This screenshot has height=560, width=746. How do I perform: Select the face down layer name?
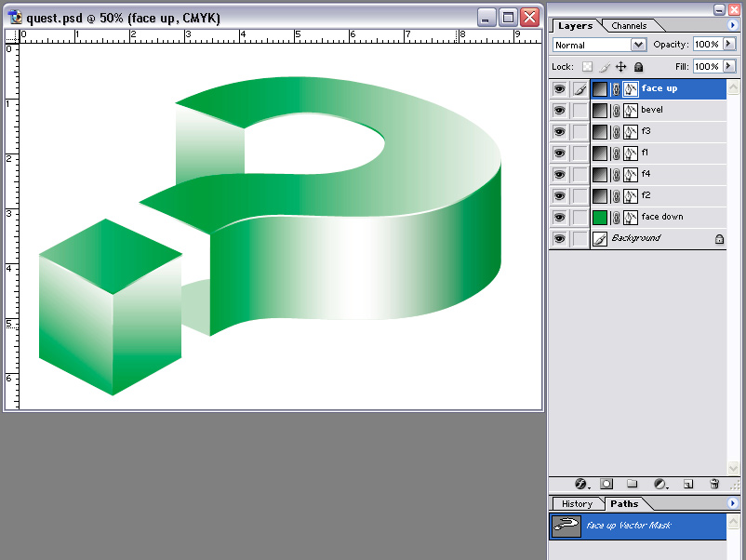[661, 217]
